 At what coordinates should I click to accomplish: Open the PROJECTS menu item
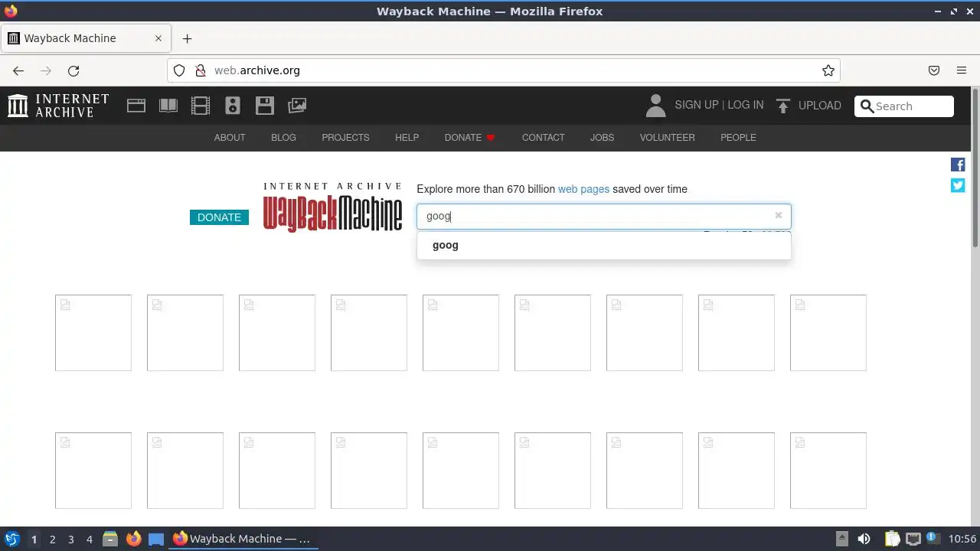point(345,138)
